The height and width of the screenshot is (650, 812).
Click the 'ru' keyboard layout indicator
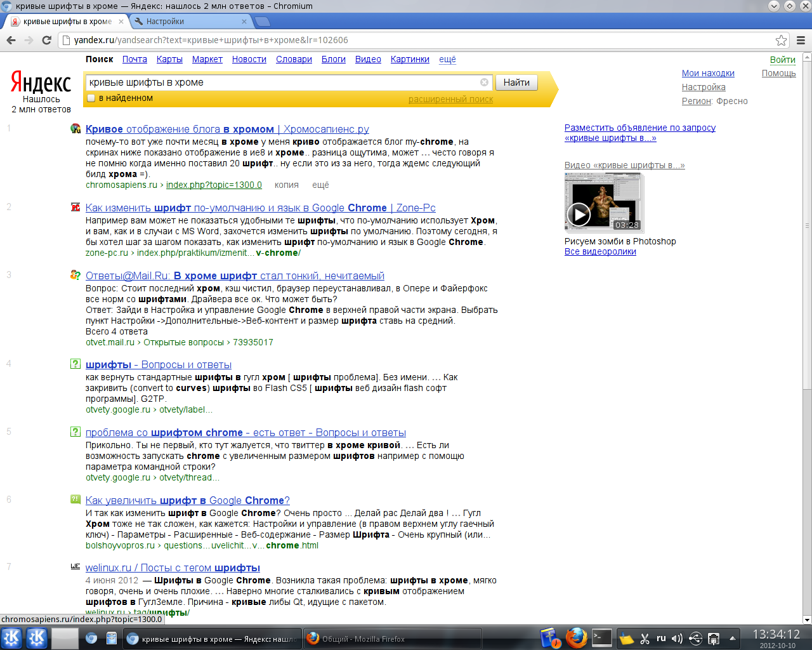click(x=661, y=639)
